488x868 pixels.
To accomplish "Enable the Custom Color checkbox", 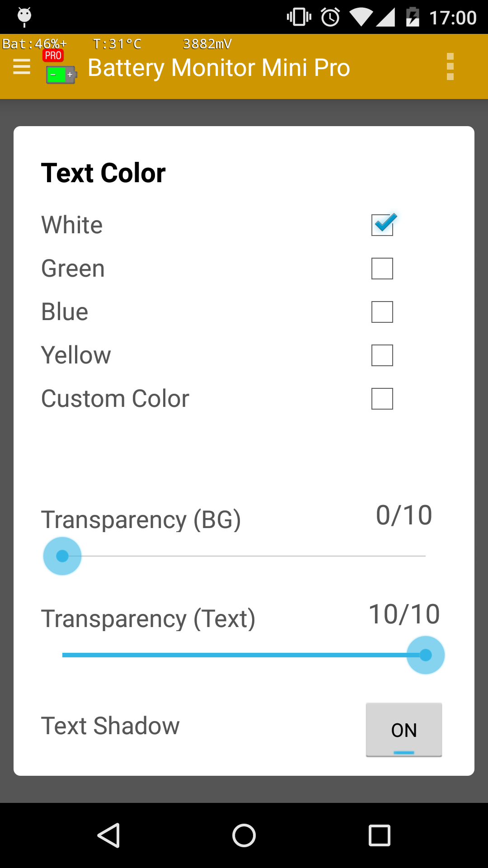I will click(x=382, y=399).
